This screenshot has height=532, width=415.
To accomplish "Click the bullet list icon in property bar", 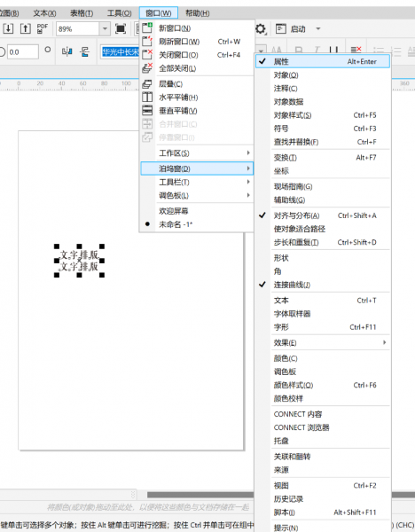I will (x=379, y=51).
